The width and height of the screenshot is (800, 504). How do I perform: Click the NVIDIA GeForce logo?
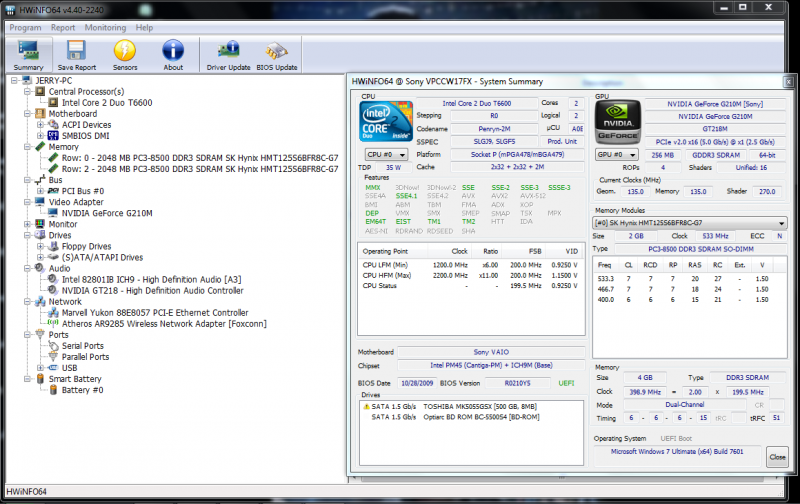click(618, 121)
